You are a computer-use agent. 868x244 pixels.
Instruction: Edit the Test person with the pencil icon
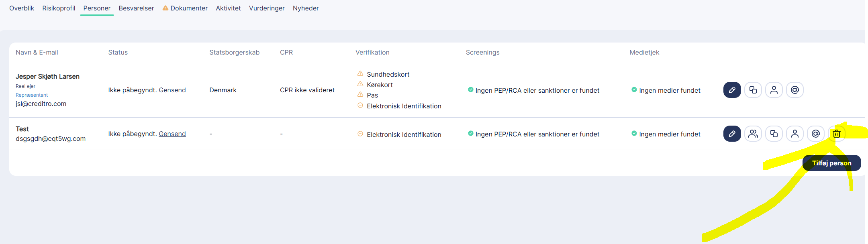(x=732, y=134)
